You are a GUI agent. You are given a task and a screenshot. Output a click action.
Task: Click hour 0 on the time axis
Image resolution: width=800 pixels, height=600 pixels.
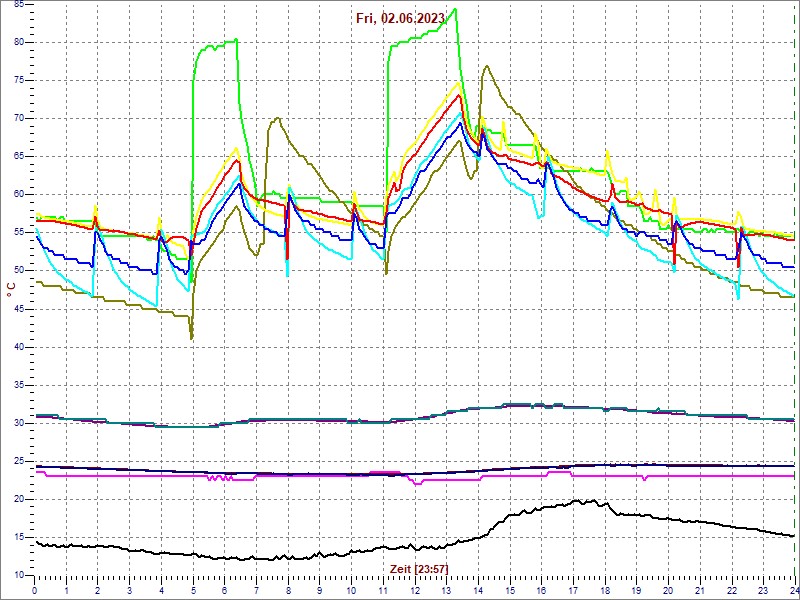[35, 589]
